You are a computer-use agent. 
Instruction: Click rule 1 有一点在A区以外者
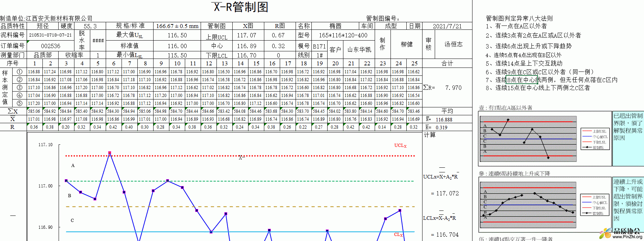(516, 26)
